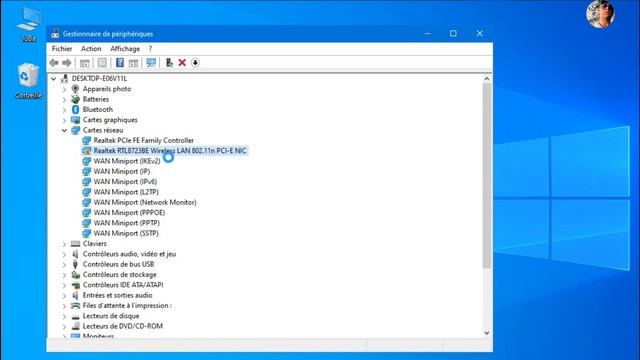
Task: Open the Action menu
Action: 91,49
